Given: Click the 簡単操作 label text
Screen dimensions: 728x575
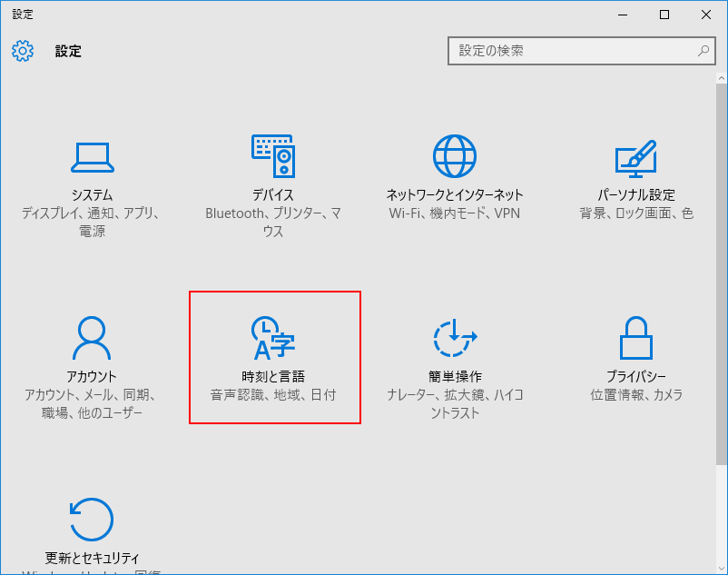Looking at the screenshot, I should click(455, 377).
